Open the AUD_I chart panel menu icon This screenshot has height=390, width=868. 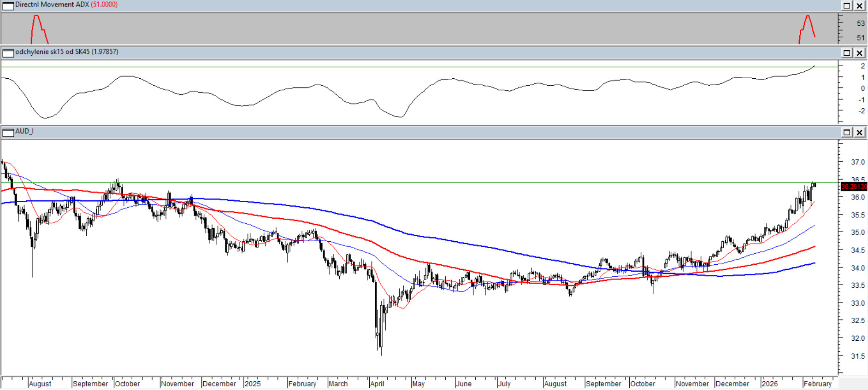[8, 133]
